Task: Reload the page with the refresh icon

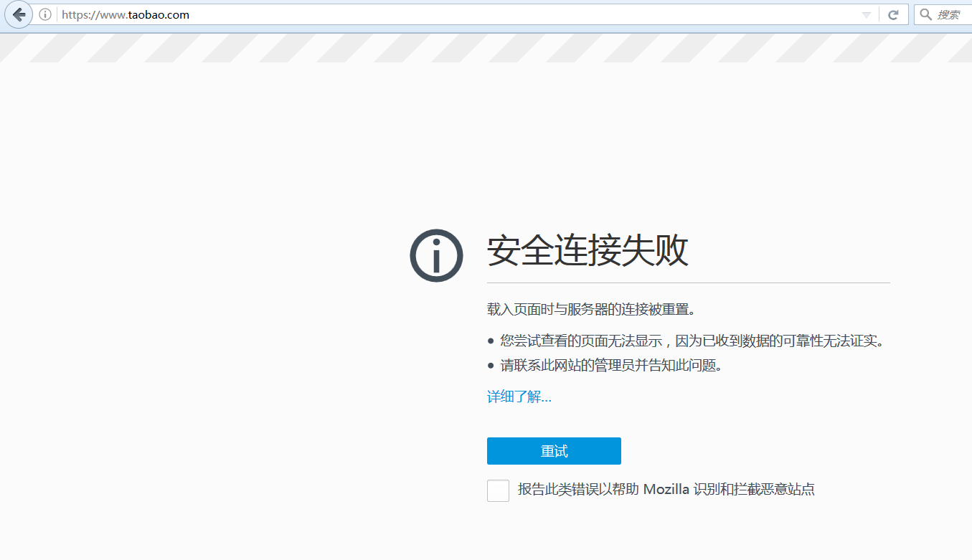Action: (893, 14)
